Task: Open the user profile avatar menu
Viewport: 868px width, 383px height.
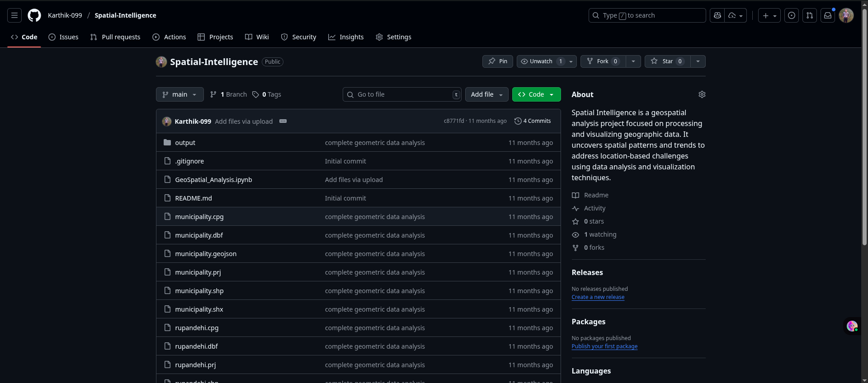Action: (x=846, y=15)
